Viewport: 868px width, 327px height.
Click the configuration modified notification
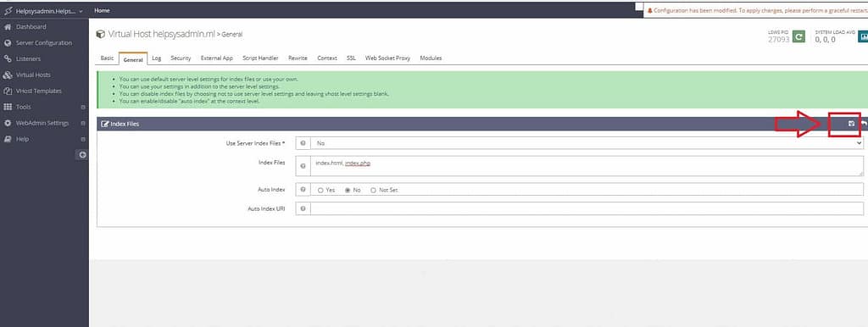(x=755, y=10)
